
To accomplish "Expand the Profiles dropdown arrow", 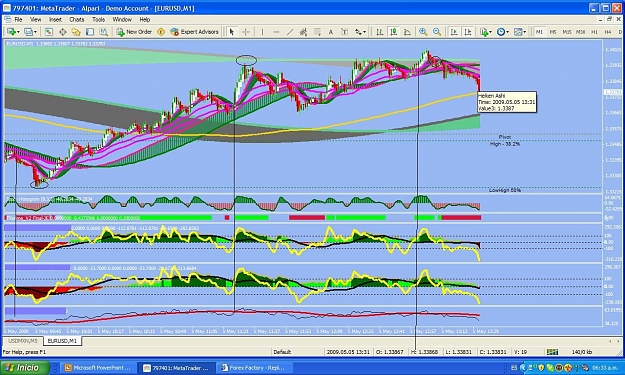I will coord(35,32).
